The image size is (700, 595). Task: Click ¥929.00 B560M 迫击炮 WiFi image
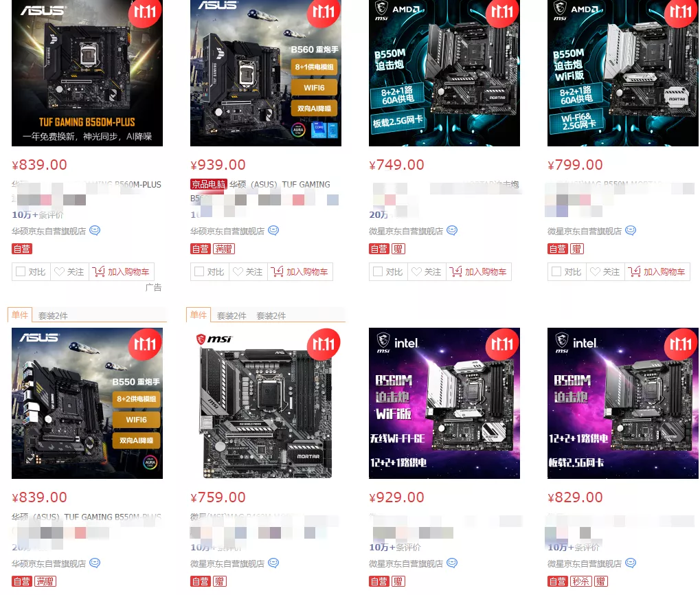pos(444,403)
